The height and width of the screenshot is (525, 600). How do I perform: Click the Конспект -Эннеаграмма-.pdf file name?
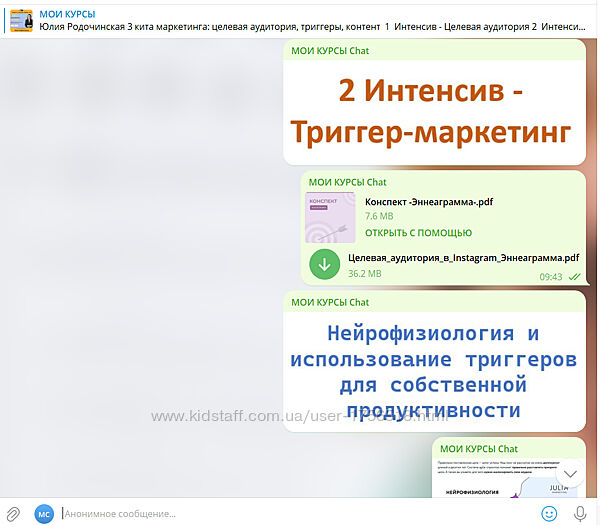[428, 202]
